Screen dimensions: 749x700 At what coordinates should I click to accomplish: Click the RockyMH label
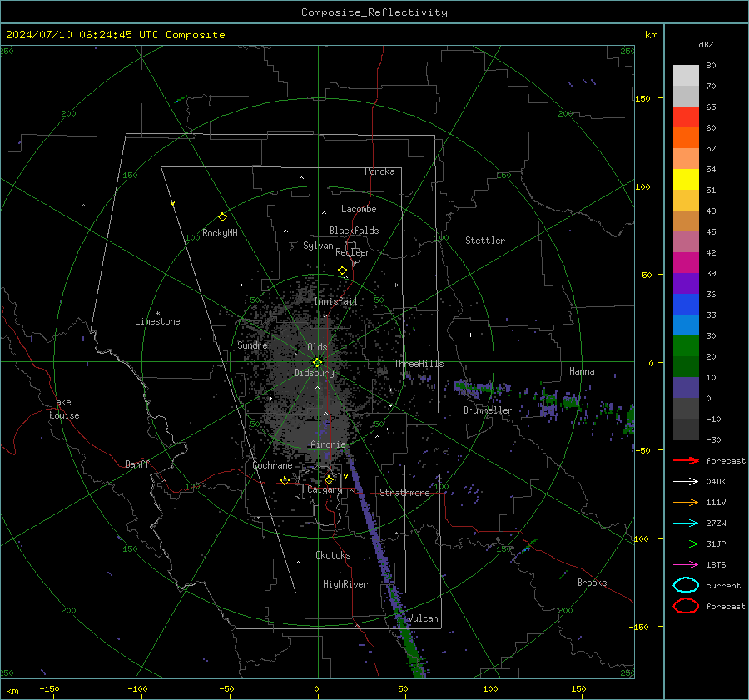click(220, 233)
